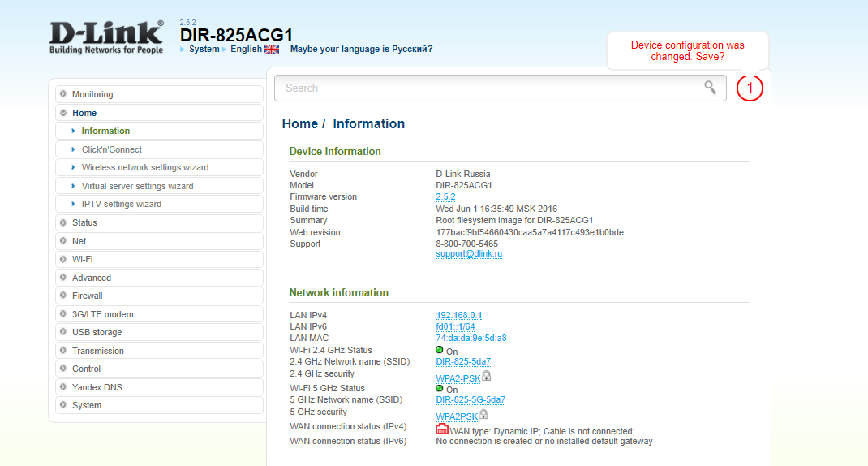
Task: Expand the Wi-Fi sidebar section
Action: pos(82,259)
